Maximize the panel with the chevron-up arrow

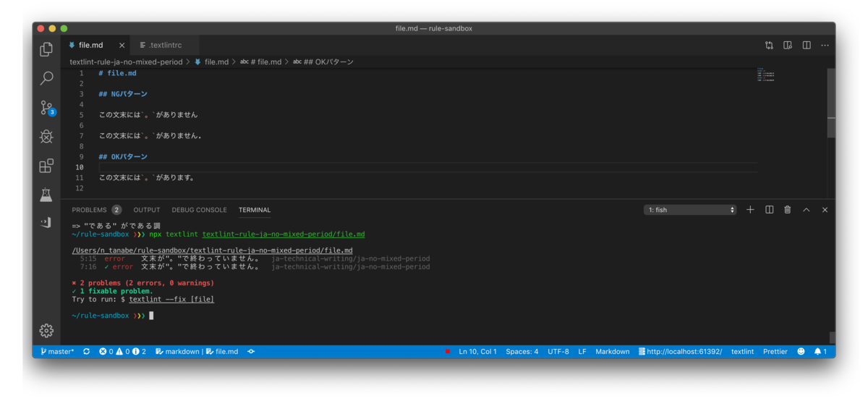click(x=806, y=210)
